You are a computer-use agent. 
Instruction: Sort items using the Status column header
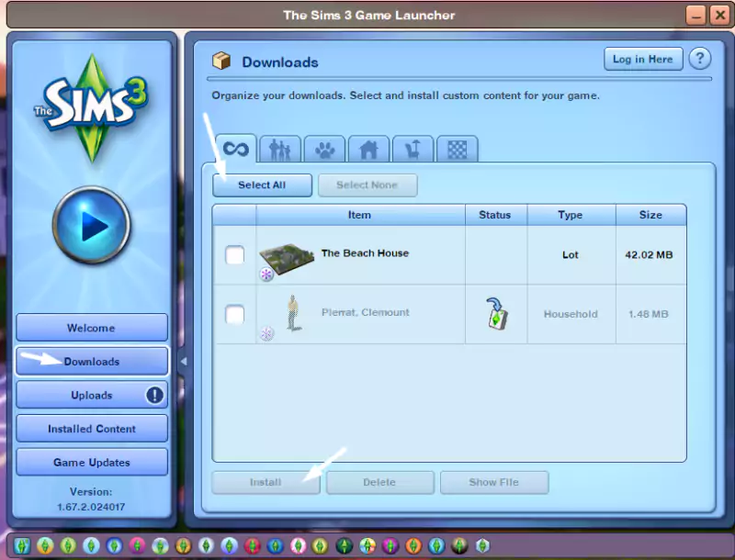click(495, 214)
